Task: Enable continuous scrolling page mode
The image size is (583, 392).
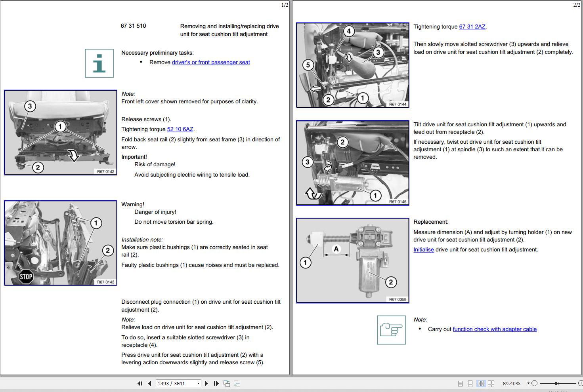Action: (x=470, y=383)
